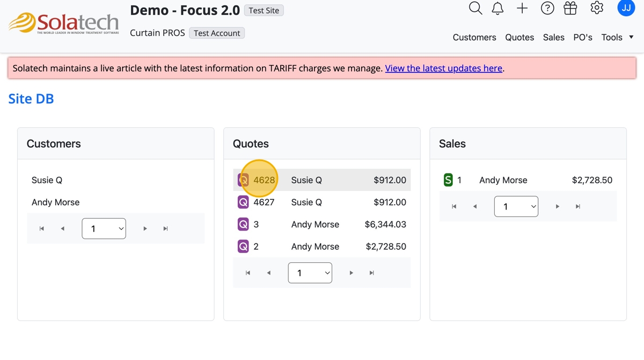Click the green S icon for sale 1
Screen dimensions: 644x360
pos(448,181)
